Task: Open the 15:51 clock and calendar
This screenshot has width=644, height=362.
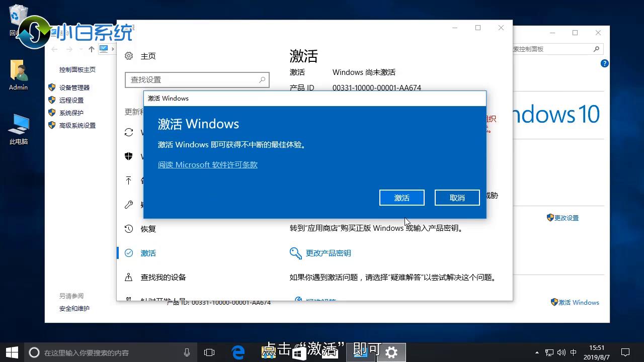Action: tap(597, 352)
